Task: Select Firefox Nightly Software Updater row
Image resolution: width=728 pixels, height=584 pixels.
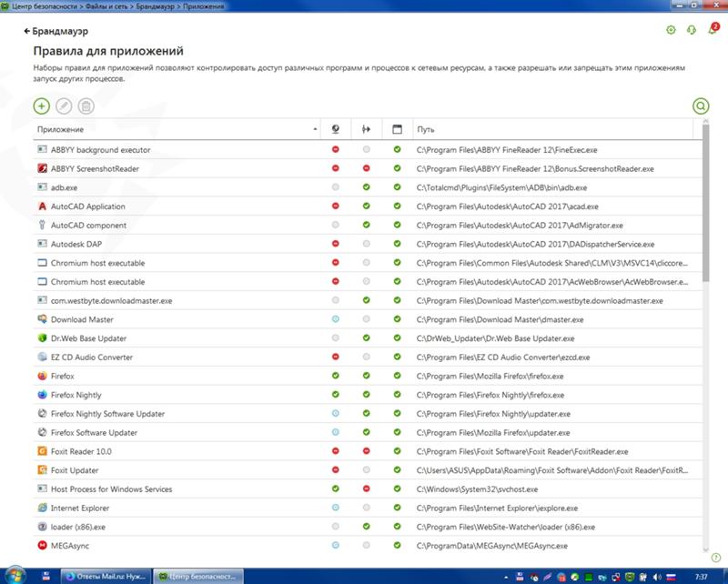Action: (x=368, y=414)
